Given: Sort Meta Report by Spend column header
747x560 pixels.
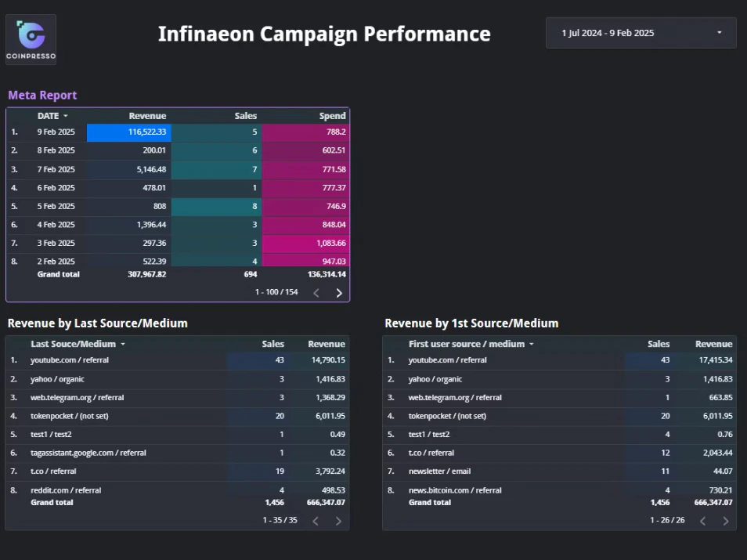Looking at the screenshot, I should click(x=333, y=116).
